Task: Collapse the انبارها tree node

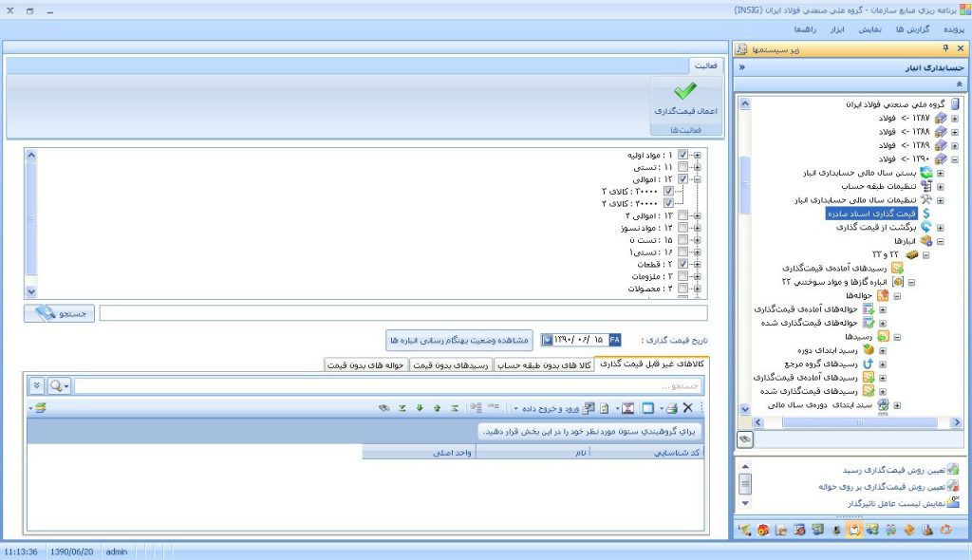Action: [x=940, y=241]
